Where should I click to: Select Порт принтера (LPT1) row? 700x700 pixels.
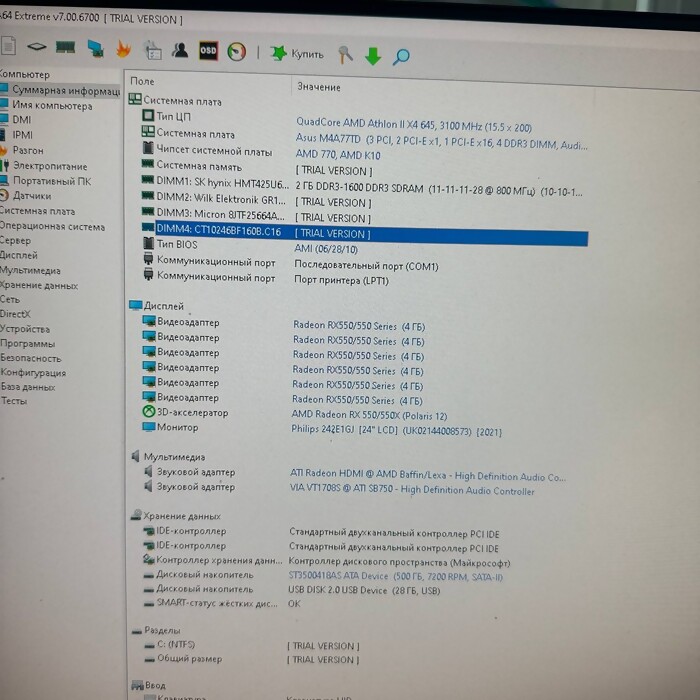[x=266, y=279]
